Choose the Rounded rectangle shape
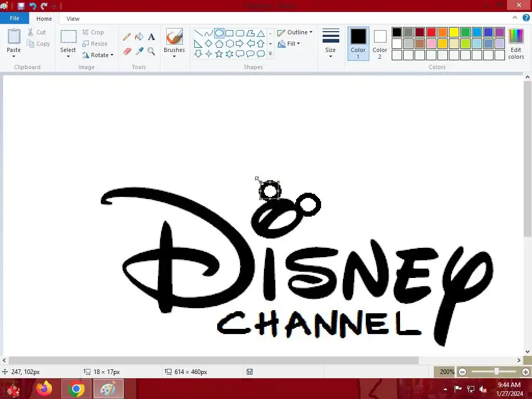Viewport: 532px width, 399px height. tap(240, 33)
